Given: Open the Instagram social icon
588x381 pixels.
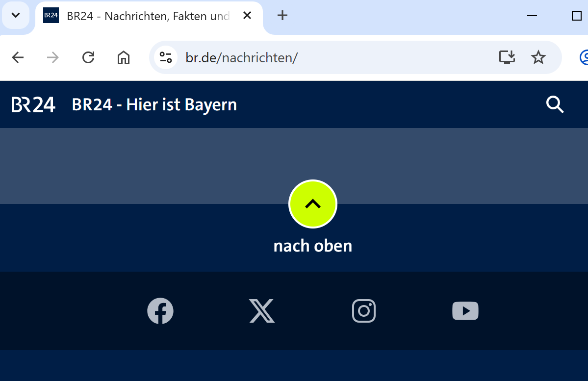Looking at the screenshot, I should [364, 311].
